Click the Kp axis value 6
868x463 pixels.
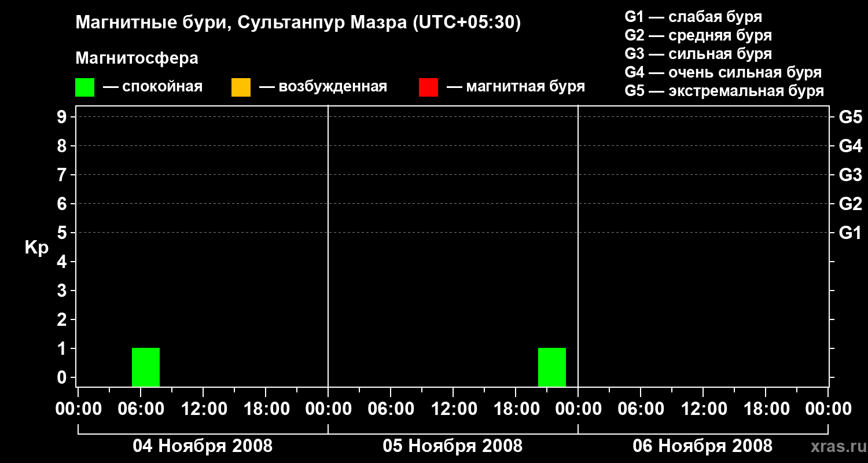pos(63,204)
